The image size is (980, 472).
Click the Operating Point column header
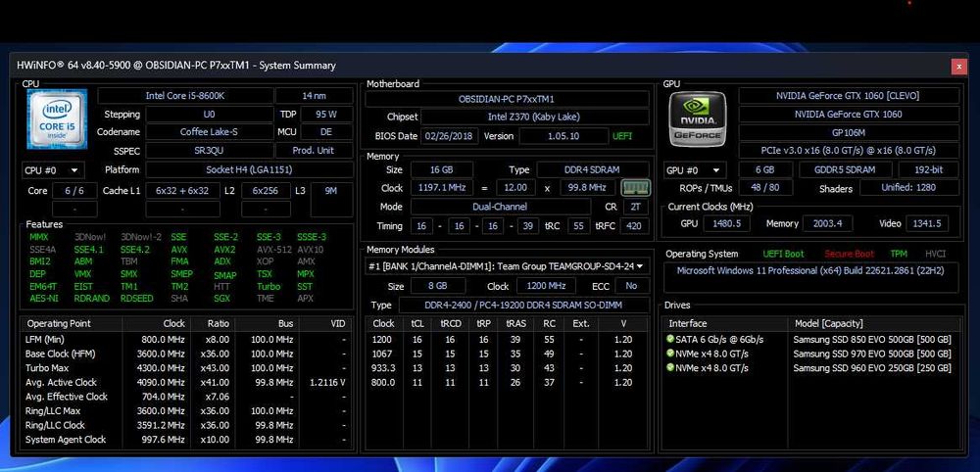tap(72, 323)
